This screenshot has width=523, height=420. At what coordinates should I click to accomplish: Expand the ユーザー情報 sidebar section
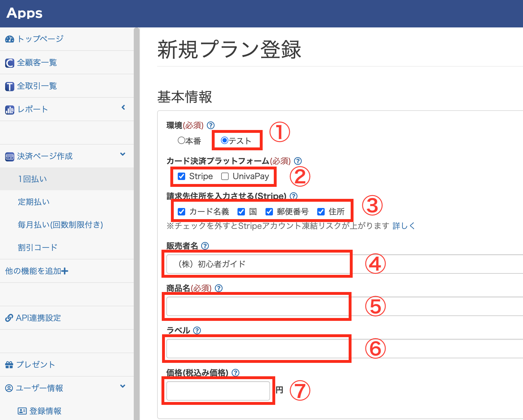(x=123, y=386)
